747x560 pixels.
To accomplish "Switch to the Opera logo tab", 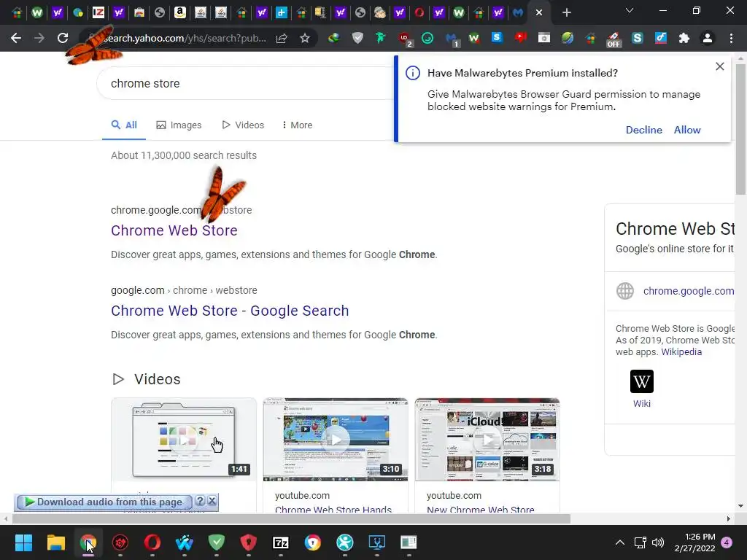I will [419, 12].
